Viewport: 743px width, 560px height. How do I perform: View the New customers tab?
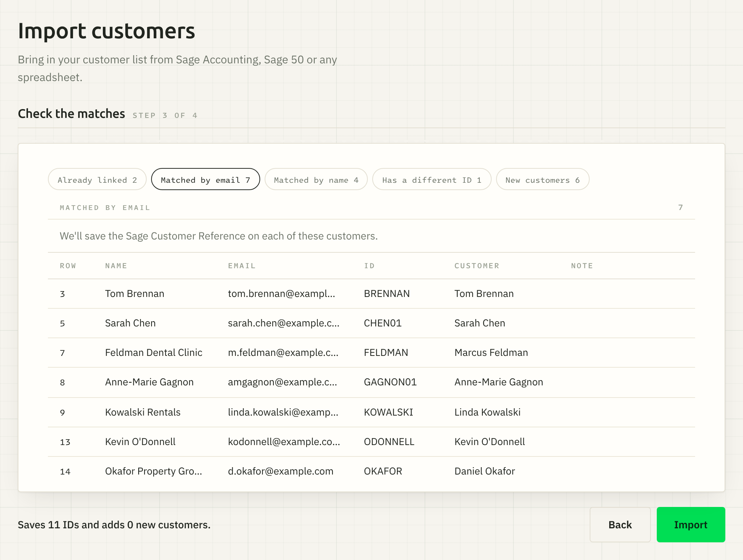click(543, 179)
